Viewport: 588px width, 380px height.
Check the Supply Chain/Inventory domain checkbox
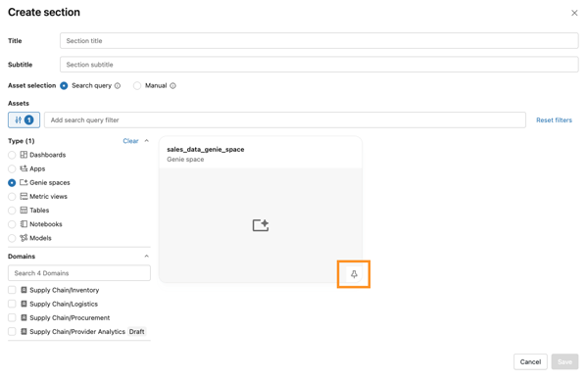click(12, 290)
